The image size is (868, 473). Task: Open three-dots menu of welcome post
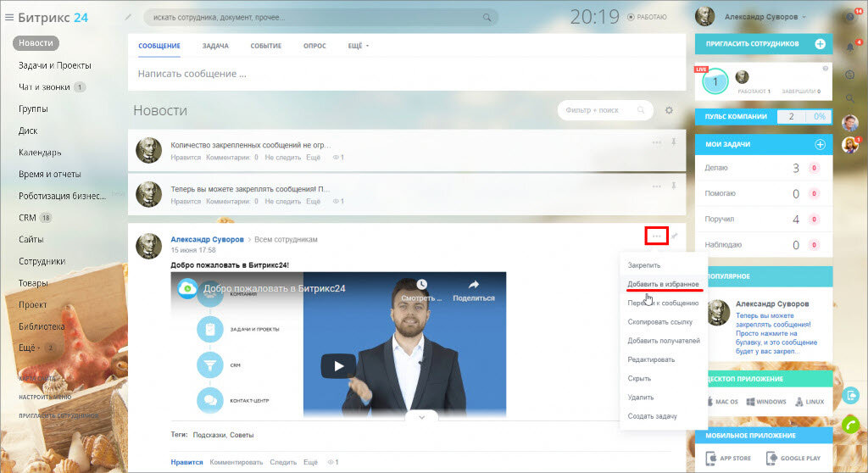[x=657, y=236]
